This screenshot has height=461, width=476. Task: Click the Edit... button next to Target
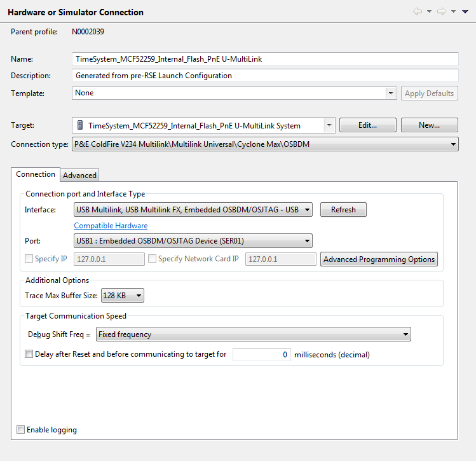pyautogui.click(x=367, y=125)
